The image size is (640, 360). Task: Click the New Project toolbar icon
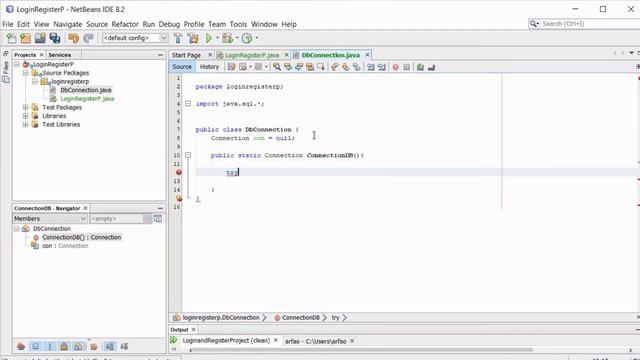(x=25, y=38)
